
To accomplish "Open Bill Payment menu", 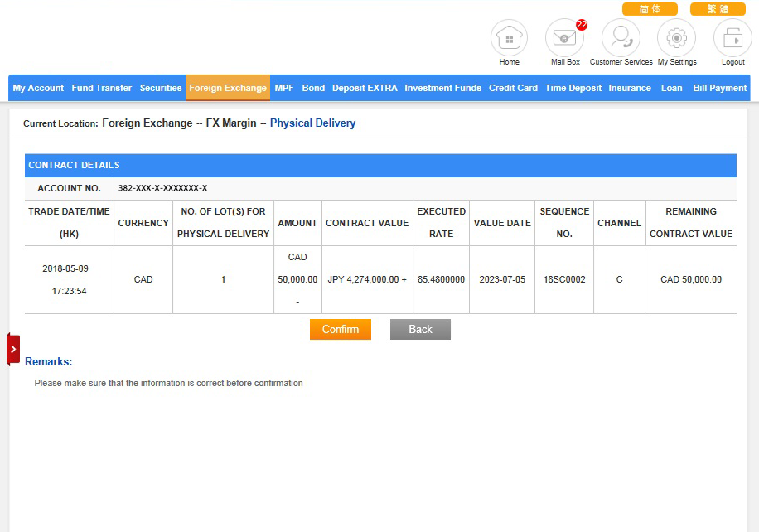I will 719,88.
